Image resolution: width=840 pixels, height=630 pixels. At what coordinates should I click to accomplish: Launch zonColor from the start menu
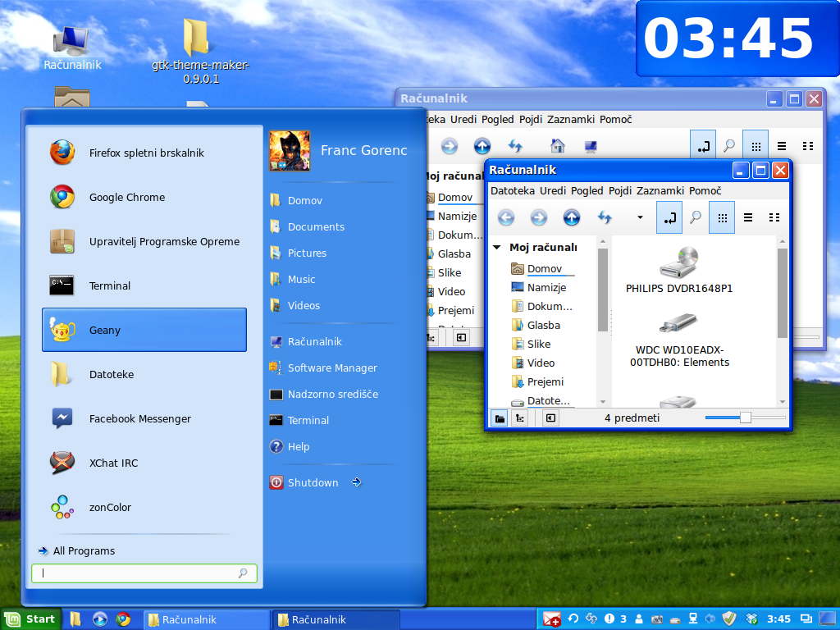point(144,507)
